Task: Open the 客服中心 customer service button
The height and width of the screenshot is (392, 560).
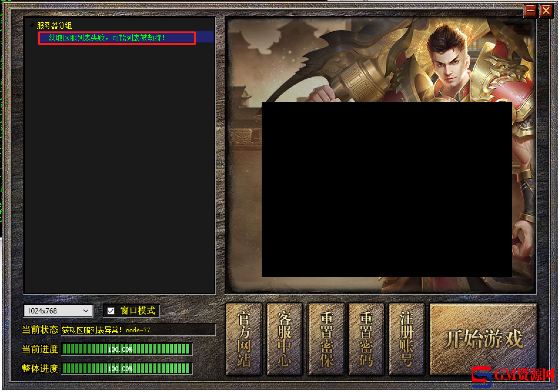Action: tap(285, 339)
